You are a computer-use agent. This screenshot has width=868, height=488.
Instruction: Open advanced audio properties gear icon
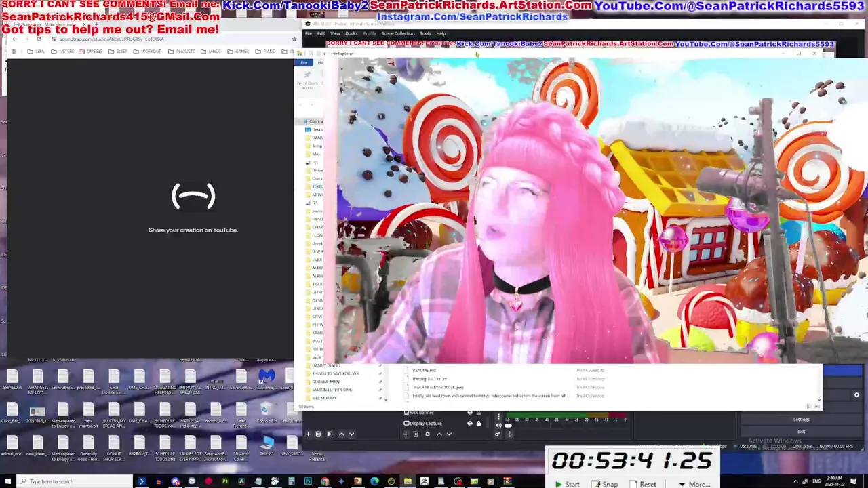pos(498,434)
